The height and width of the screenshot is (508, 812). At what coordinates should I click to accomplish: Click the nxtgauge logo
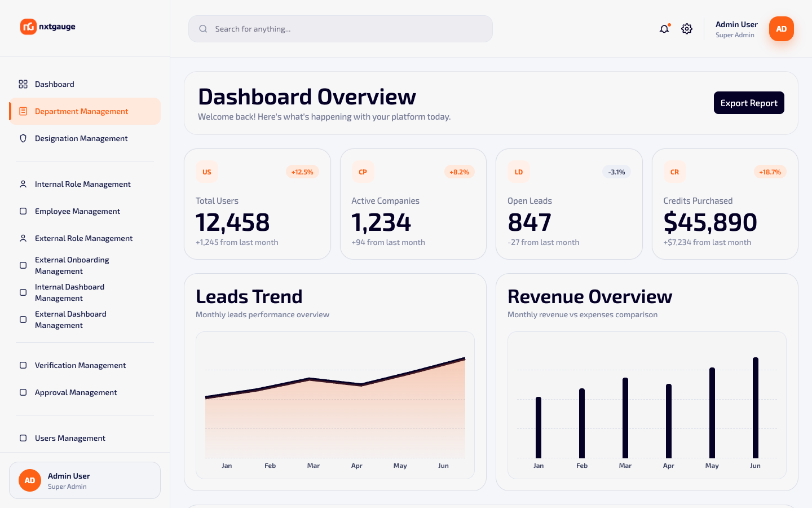coord(48,27)
